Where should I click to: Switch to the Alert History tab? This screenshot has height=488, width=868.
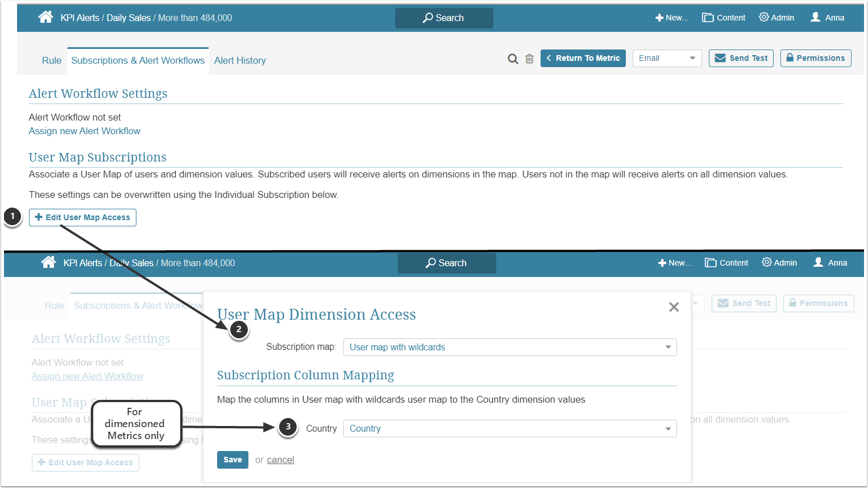click(x=240, y=61)
